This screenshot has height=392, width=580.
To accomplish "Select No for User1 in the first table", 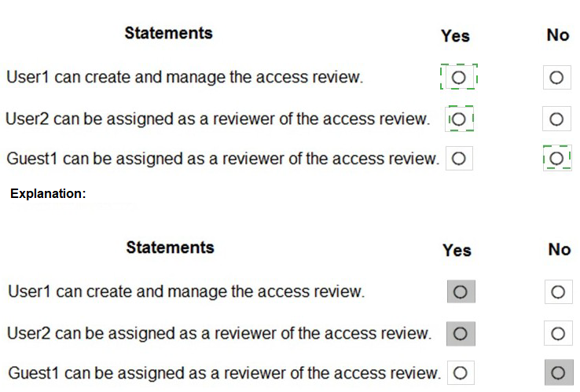I will click(x=556, y=78).
